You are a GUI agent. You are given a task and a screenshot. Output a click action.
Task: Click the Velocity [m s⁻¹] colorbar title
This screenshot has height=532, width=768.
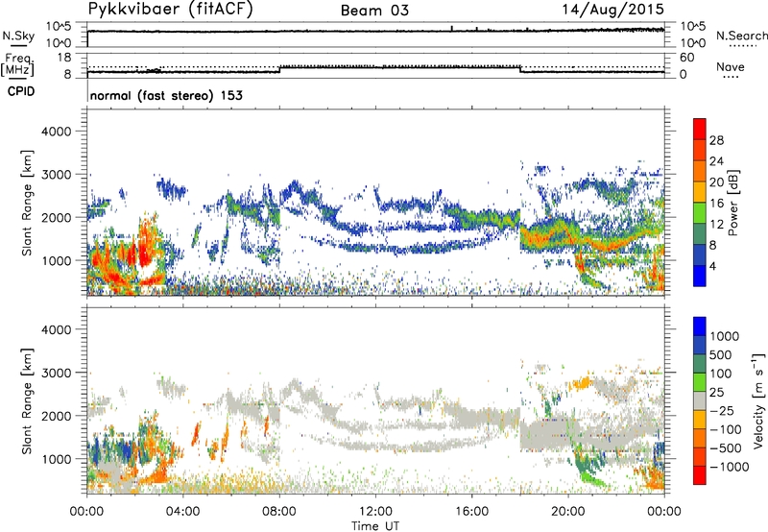point(758,400)
